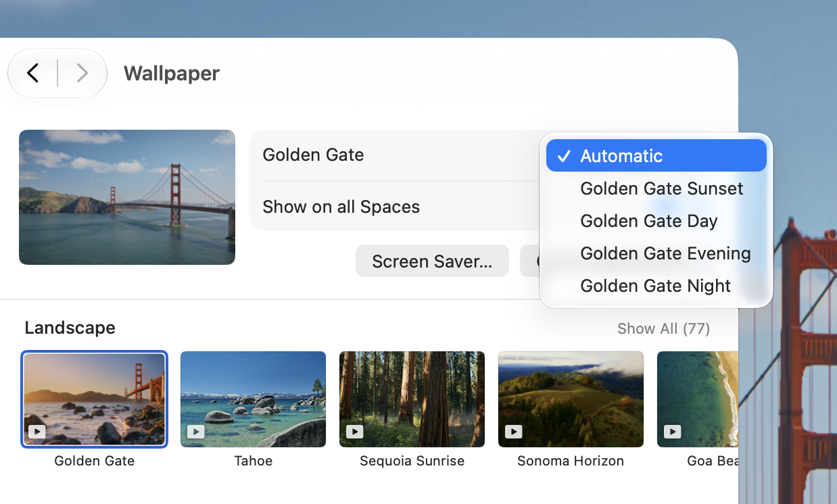The width and height of the screenshot is (837, 504).
Task: Select the Sonoma Horizon wallpaper thumbnail
Action: pos(571,399)
